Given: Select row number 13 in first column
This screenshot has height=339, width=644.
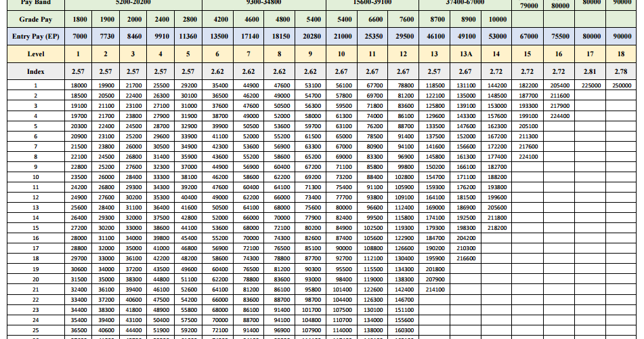Looking at the screenshot, I should [x=36, y=207].
